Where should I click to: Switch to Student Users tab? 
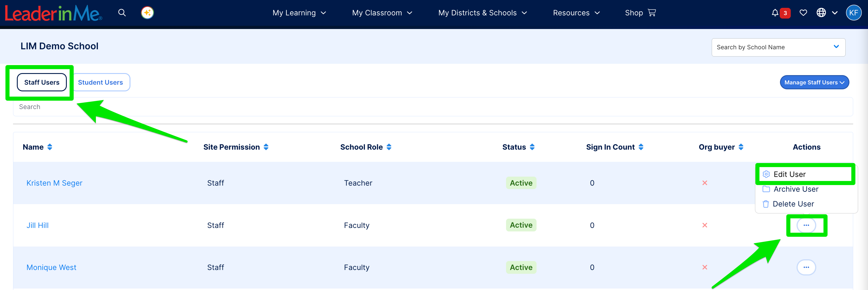(x=101, y=82)
